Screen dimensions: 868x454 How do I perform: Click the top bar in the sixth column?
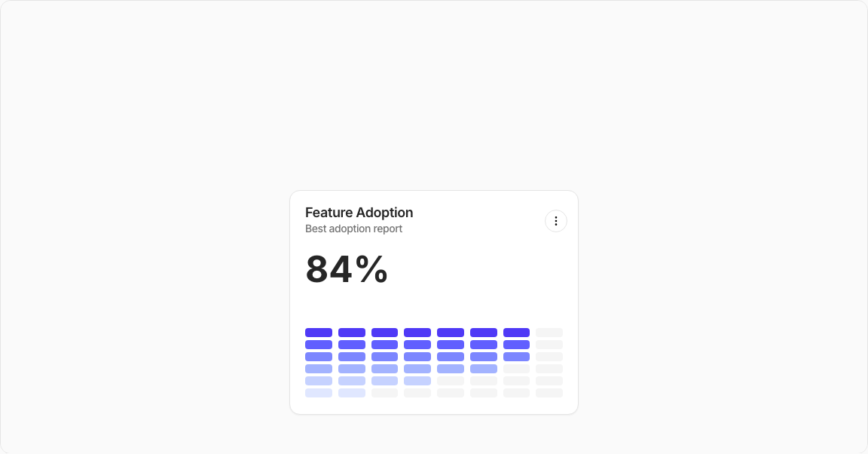484,333
